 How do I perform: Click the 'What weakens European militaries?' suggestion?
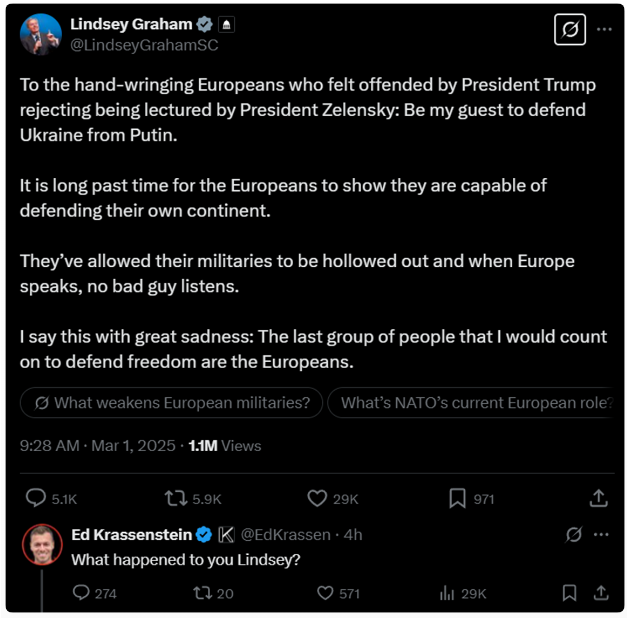tap(171, 403)
